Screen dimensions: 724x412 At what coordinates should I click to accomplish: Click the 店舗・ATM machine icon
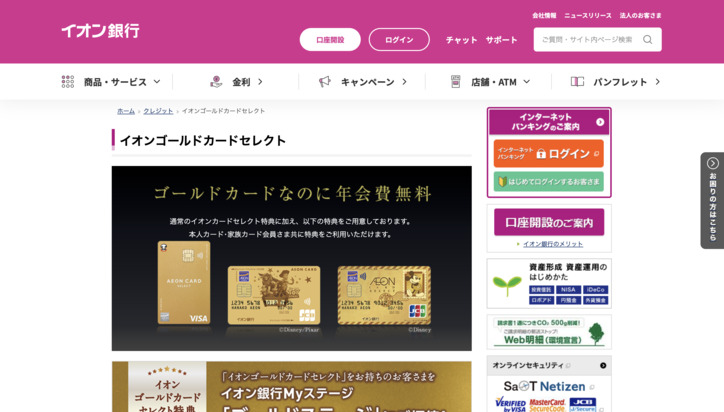(x=456, y=82)
